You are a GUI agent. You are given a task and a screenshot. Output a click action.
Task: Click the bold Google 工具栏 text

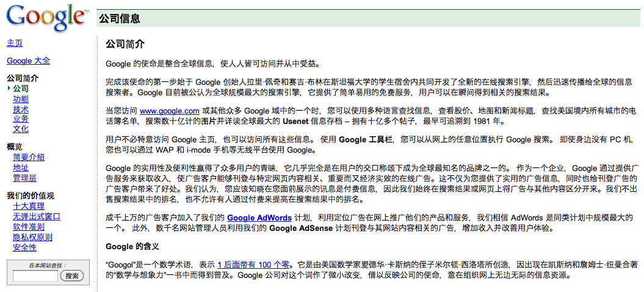point(366,139)
